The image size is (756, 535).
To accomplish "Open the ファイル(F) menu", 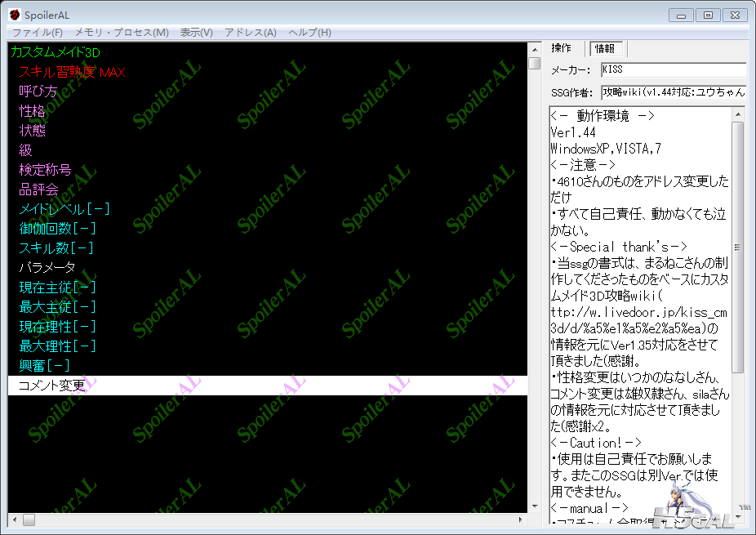I will 37,33.
